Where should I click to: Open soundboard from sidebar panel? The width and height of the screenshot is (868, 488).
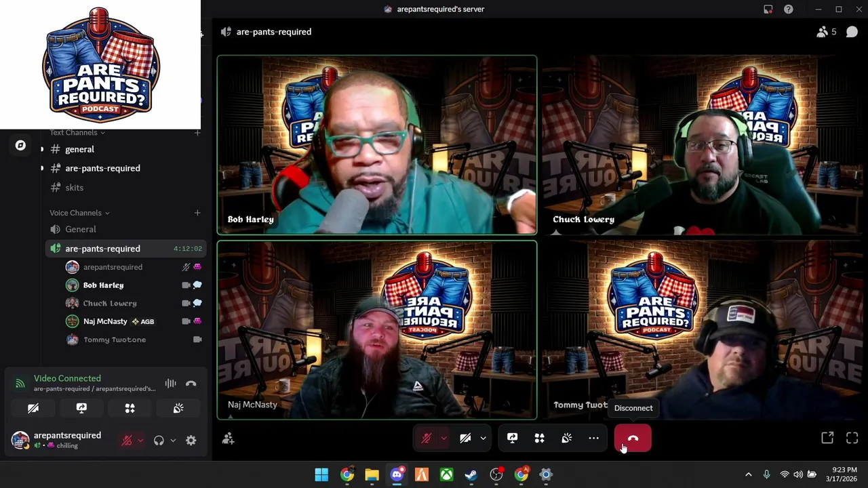(x=178, y=409)
